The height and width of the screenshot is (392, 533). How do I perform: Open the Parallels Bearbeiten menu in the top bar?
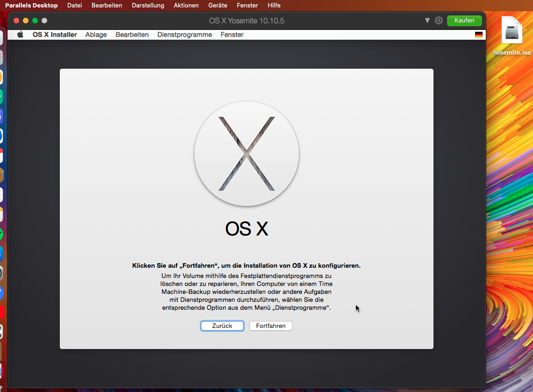pyautogui.click(x=107, y=6)
